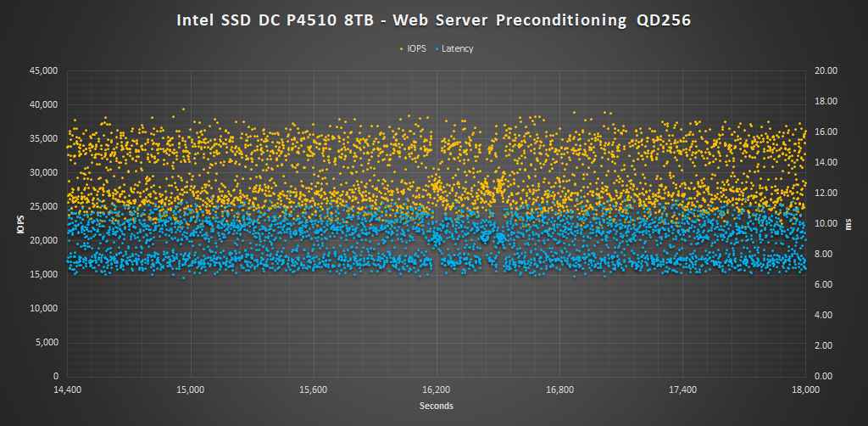Click the left axis label 15,000
Image resolution: width=868 pixels, height=426 pixels.
tap(46, 274)
